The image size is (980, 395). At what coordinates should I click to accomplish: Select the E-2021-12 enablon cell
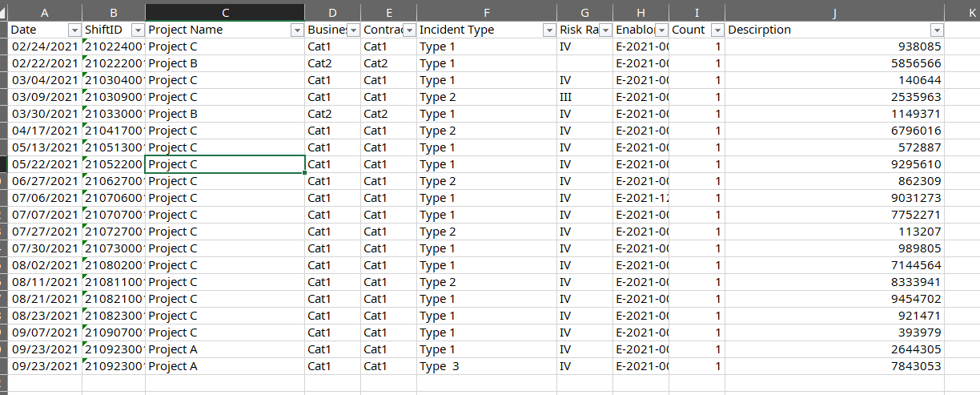coord(641,198)
